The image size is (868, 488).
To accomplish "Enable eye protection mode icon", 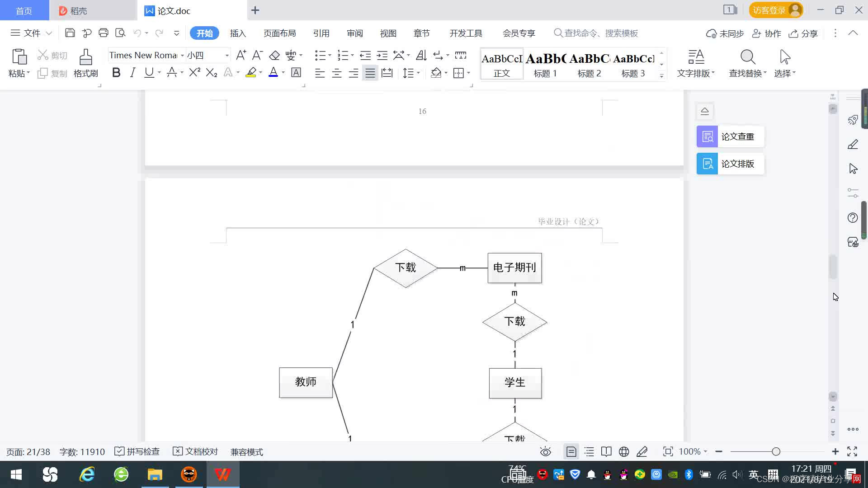I will pos(546,451).
